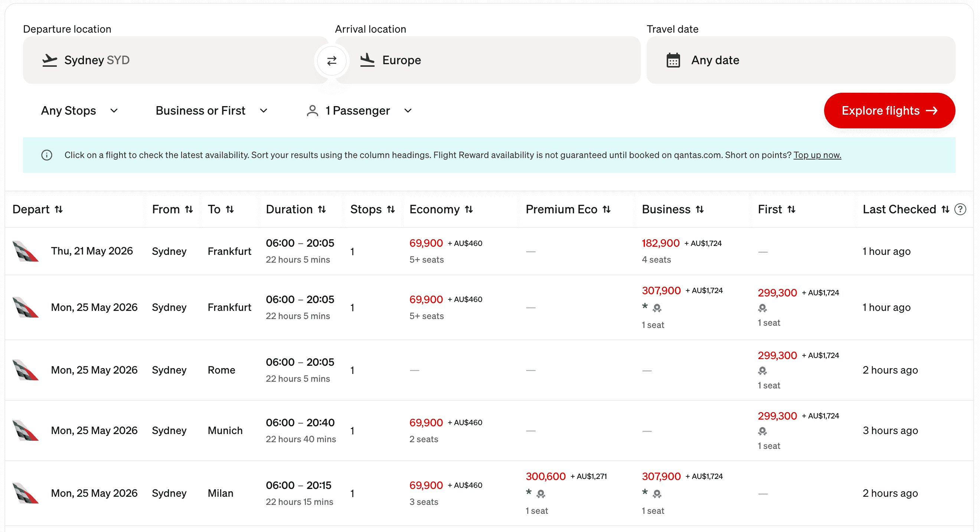
Task: Click the arrival plane icon beside Europe
Action: [x=367, y=60]
